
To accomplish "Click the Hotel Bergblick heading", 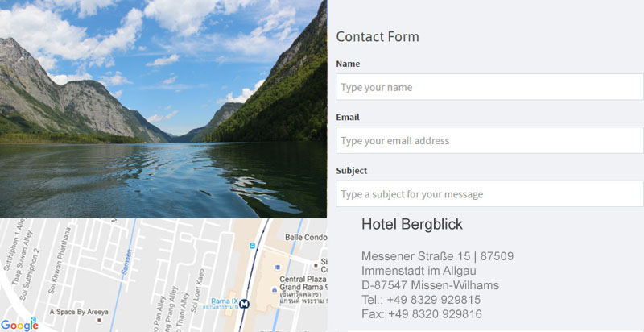I will (x=412, y=224).
